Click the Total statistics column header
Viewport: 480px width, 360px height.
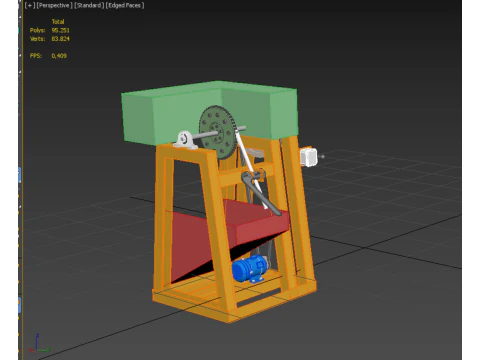58,22
